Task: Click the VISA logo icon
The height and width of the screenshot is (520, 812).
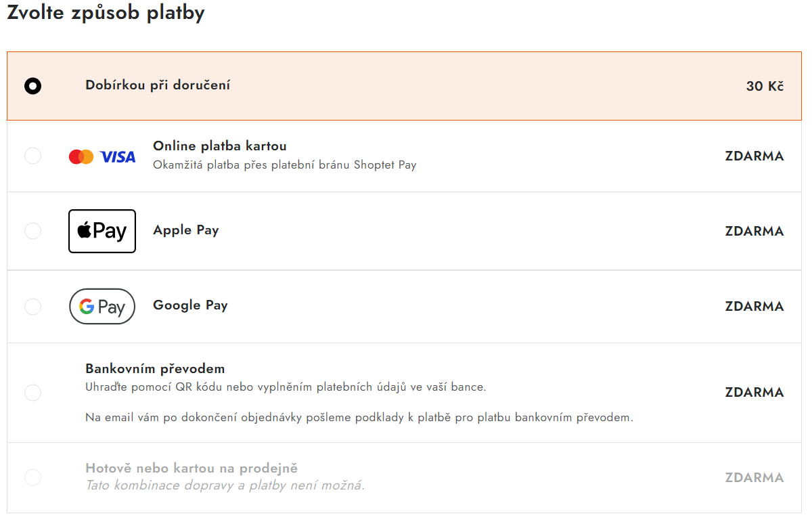Action: (118, 157)
